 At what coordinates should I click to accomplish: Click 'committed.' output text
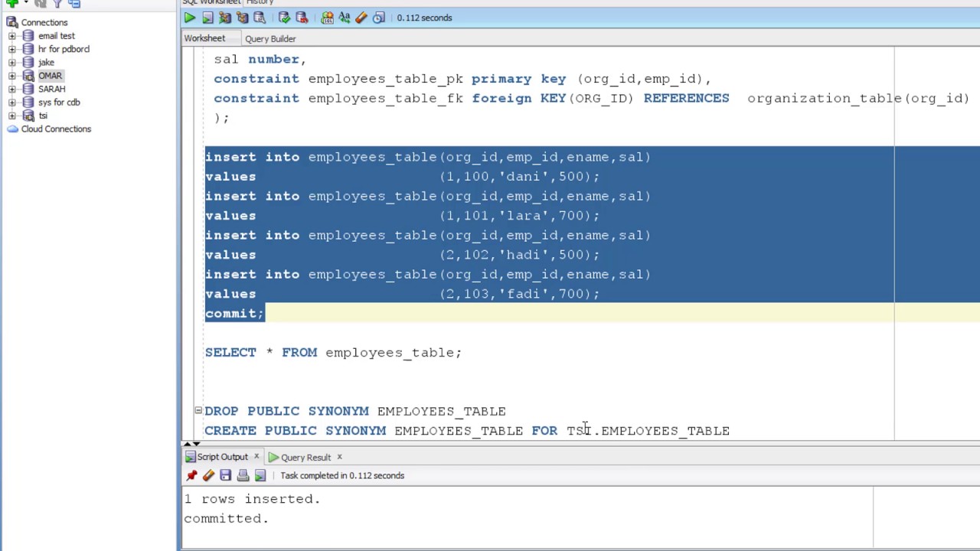click(x=226, y=518)
